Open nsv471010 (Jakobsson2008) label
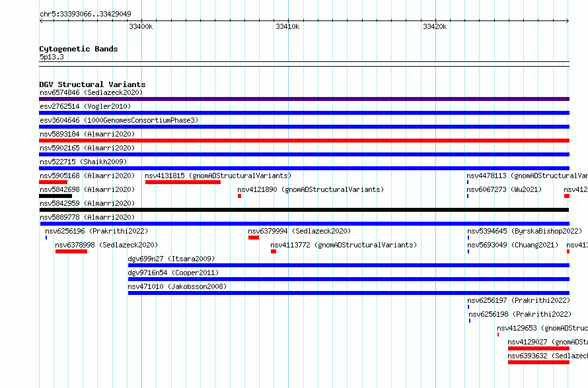Image resolution: width=588 pixels, height=388 pixels. click(x=177, y=286)
